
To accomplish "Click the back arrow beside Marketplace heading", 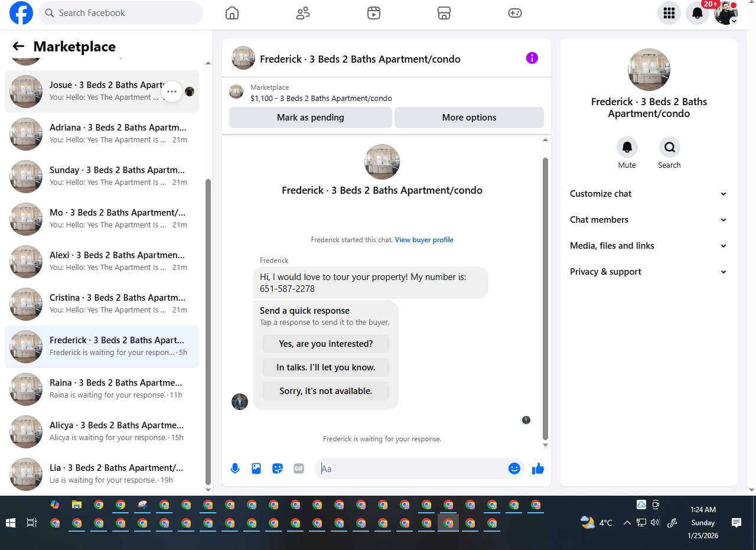I will [18, 46].
